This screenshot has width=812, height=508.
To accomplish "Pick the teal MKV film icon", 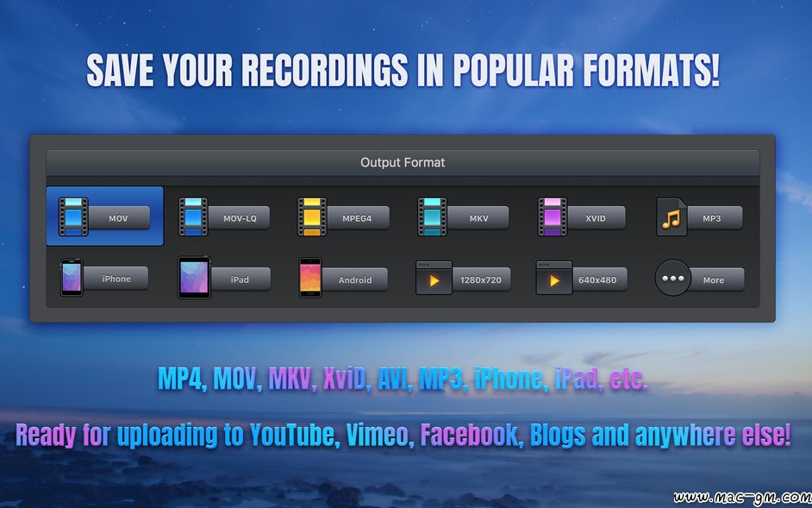I will [x=433, y=216].
